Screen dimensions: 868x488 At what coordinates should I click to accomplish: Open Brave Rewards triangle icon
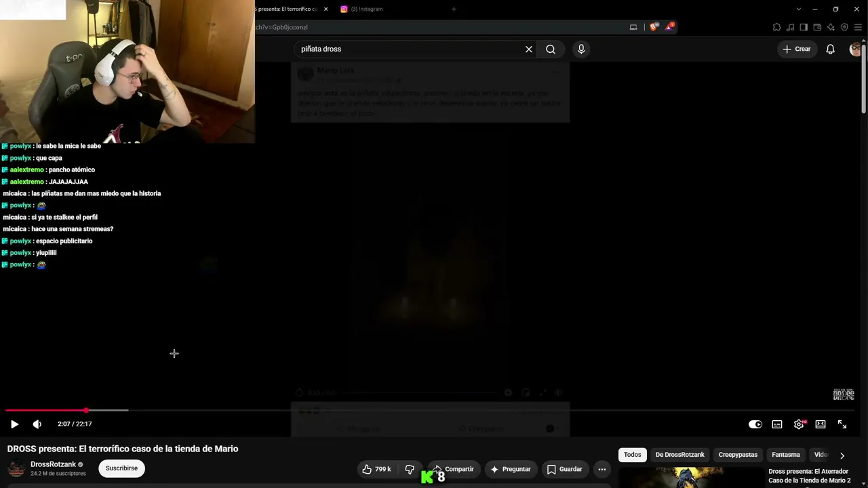pos(669,27)
